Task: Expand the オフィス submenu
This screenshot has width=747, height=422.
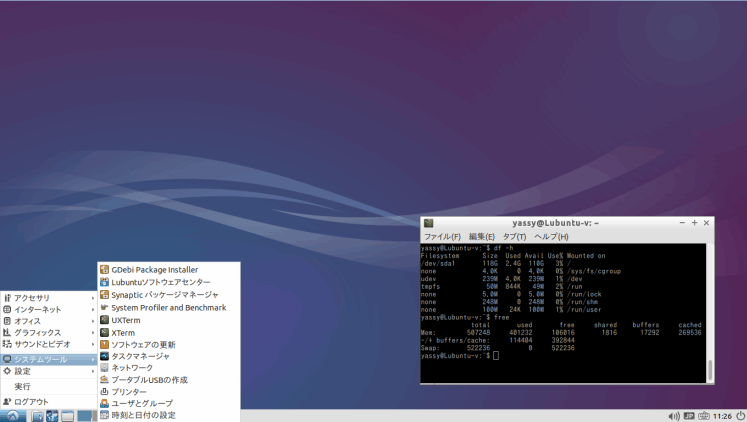Action: [x=49, y=321]
